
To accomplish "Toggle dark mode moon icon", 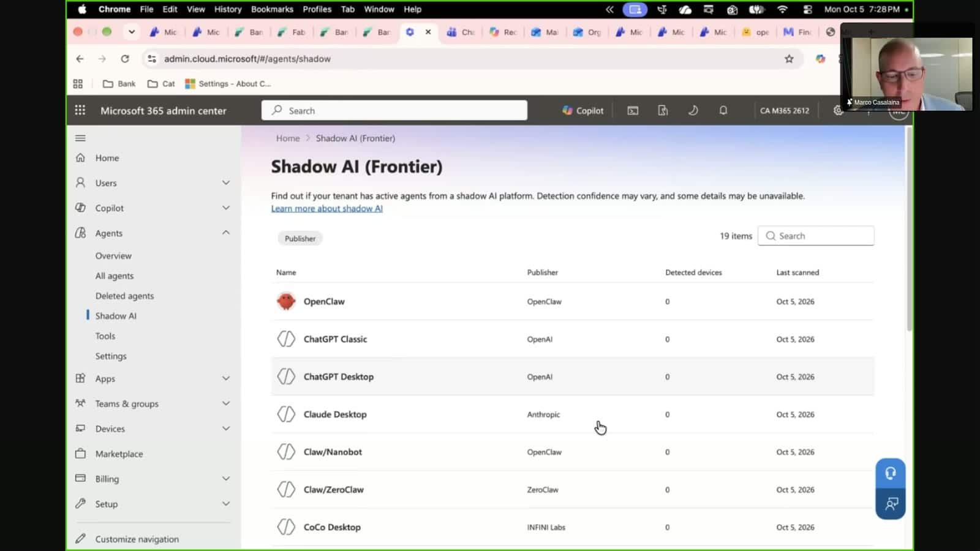I will [x=693, y=110].
